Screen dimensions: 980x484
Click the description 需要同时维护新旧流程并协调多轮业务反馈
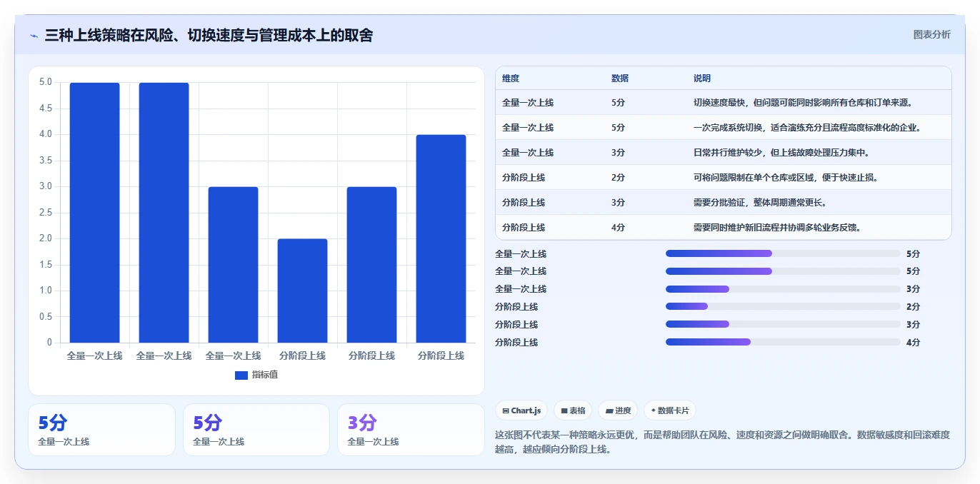777,228
